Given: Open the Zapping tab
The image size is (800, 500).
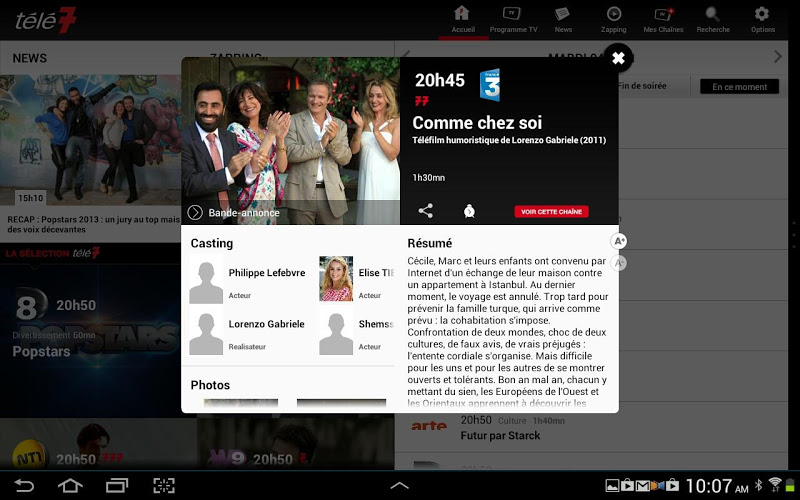Looking at the screenshot, I should (613, 19).
